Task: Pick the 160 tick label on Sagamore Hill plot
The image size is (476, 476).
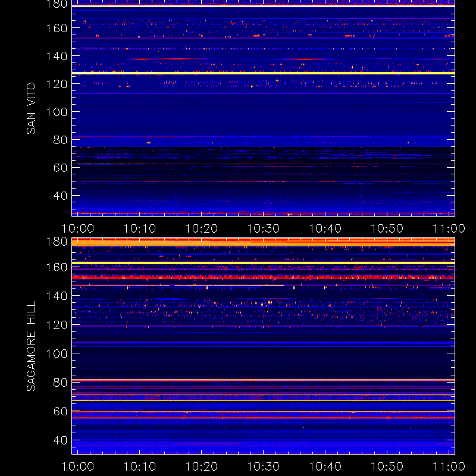Action: point(57,267)
